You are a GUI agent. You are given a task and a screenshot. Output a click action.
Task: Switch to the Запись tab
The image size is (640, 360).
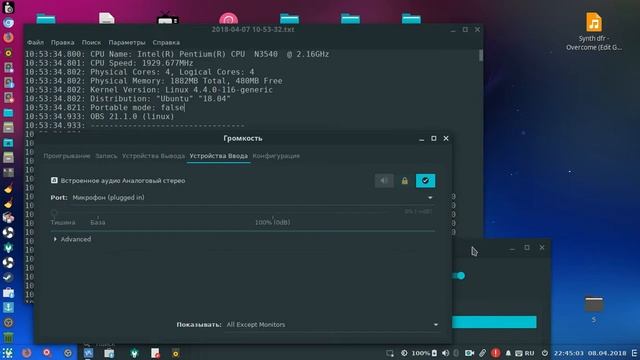click(x=106, y=156)
